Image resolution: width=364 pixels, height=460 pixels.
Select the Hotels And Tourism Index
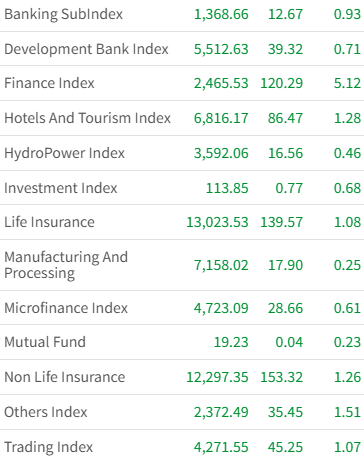click(x=87, y=118)
